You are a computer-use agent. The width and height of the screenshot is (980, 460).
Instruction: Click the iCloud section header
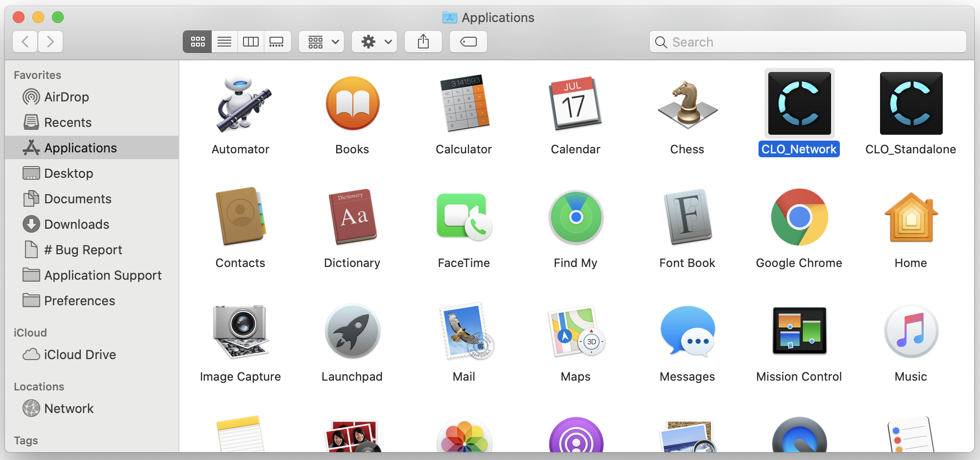pyautogui.click(x=30, y=333)
